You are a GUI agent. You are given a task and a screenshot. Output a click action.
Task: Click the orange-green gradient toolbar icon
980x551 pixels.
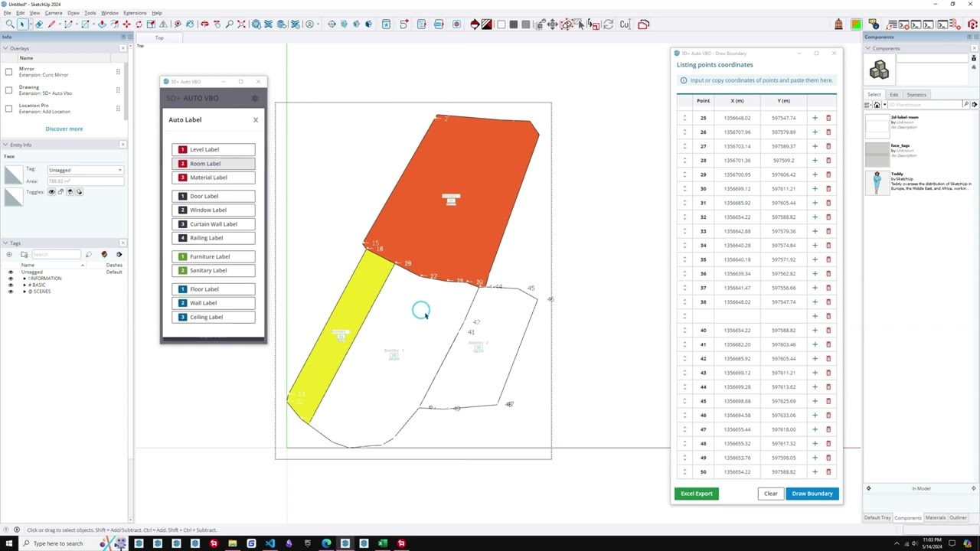tap(856, 24)
